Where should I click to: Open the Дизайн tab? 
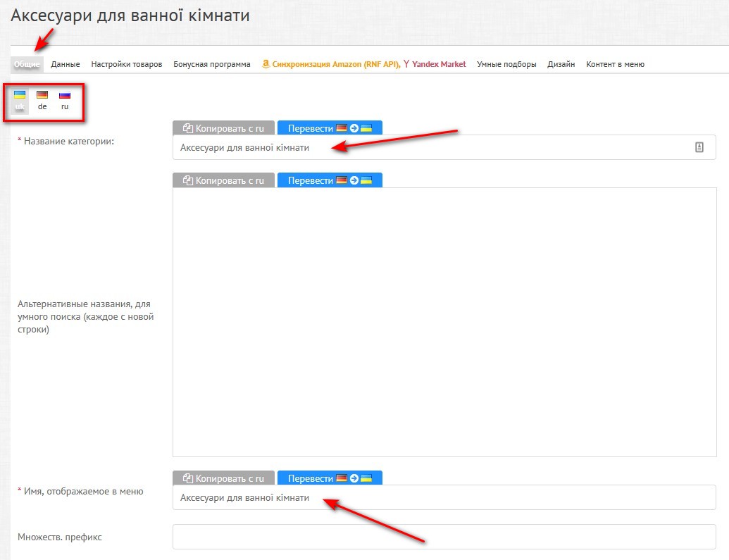point(561,64)
